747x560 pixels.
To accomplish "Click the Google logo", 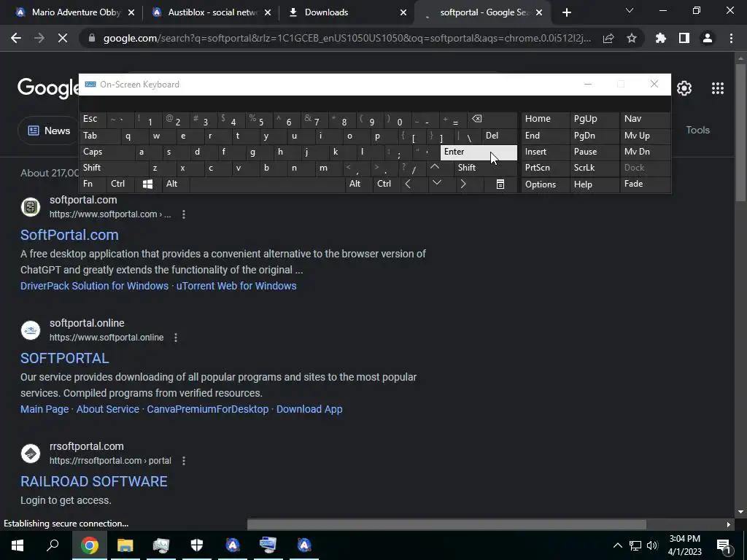I will click(x=49, y=88).
